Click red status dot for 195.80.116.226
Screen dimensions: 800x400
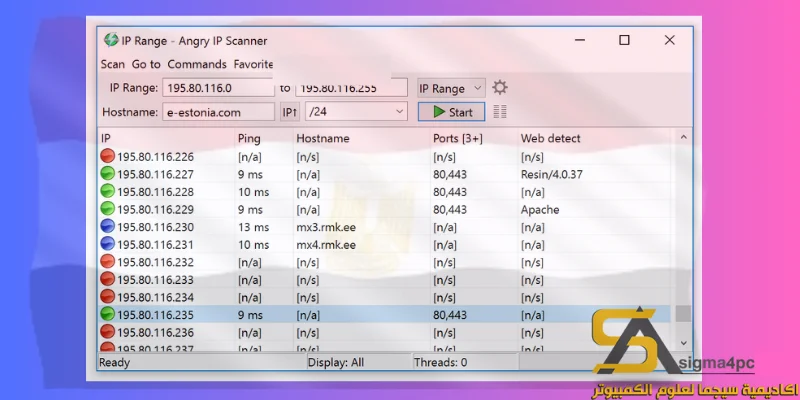[x=108, y=157]
